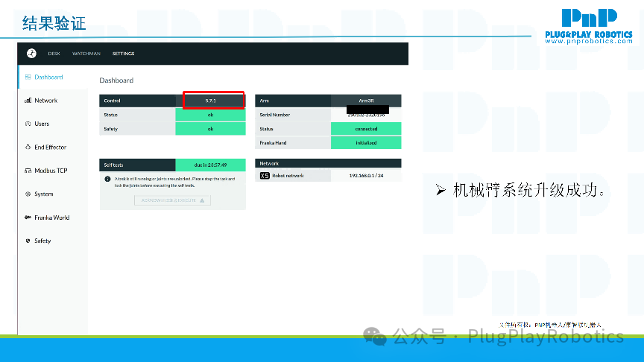Click the Control version 5.7.1 cell
Screen dimensions: 644x362
(211, 101)
